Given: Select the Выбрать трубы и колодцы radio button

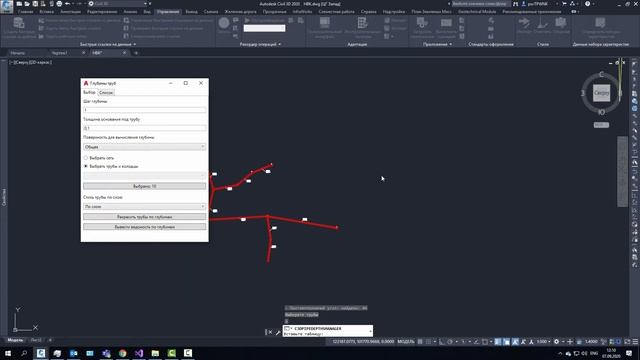Looking at the screenshot, I should pos(86,166).
